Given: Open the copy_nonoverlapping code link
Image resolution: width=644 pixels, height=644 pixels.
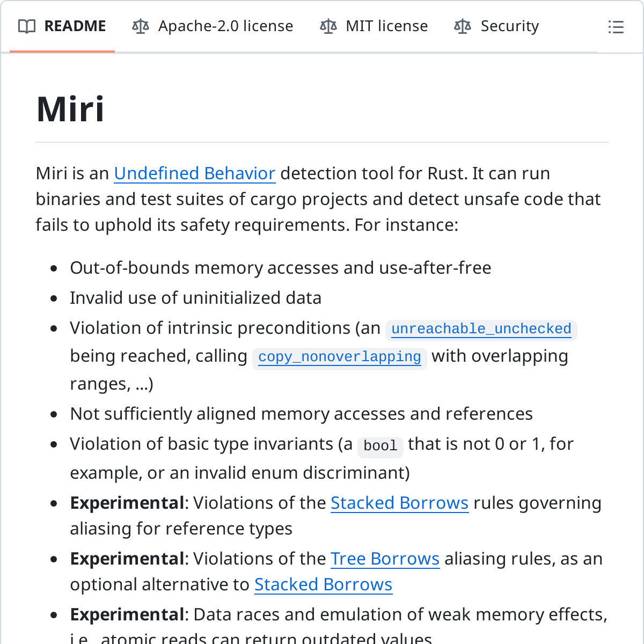Looking at the screenshot, I should click(x=340, y=357).
